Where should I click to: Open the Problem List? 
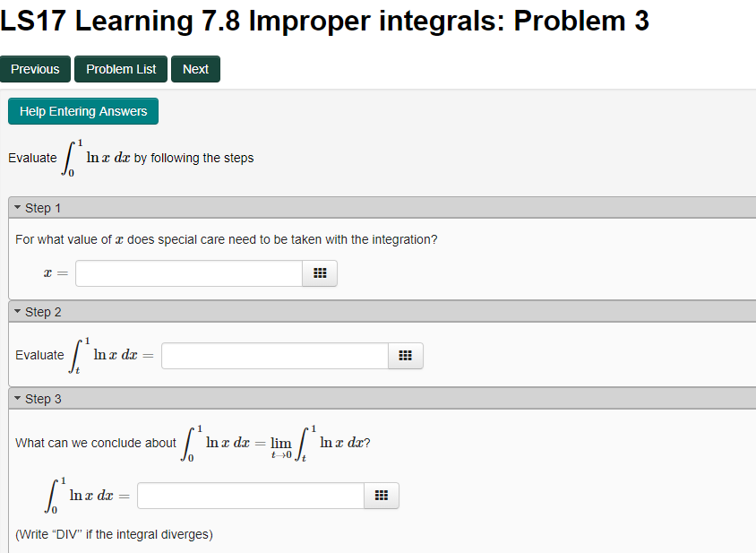coord(120,68)
